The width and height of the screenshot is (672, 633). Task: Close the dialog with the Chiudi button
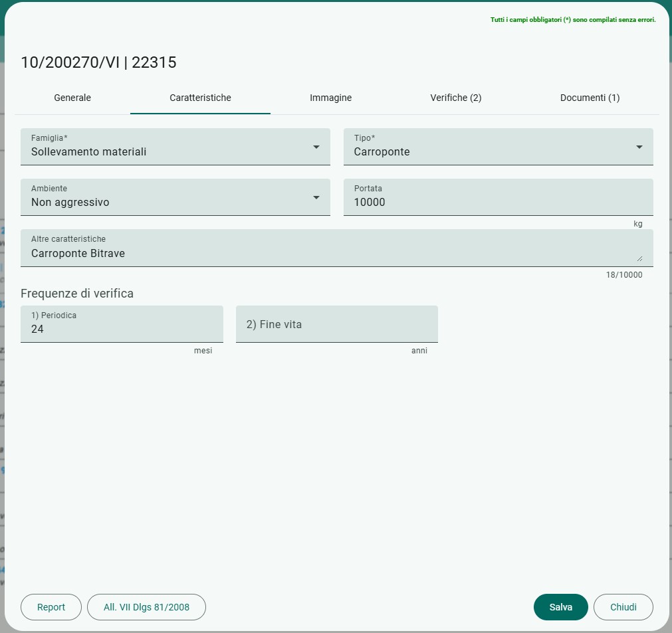pyautogui.click(x=623, y=607)
